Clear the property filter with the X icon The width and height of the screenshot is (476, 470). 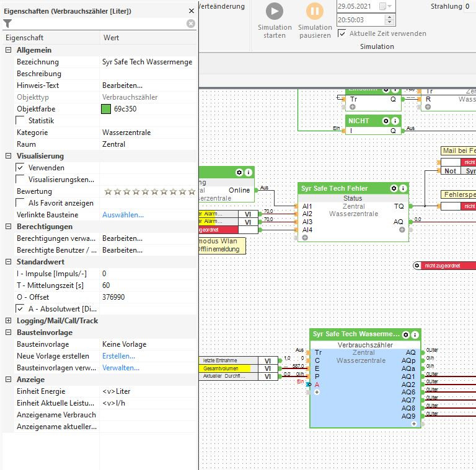[190, 24]
